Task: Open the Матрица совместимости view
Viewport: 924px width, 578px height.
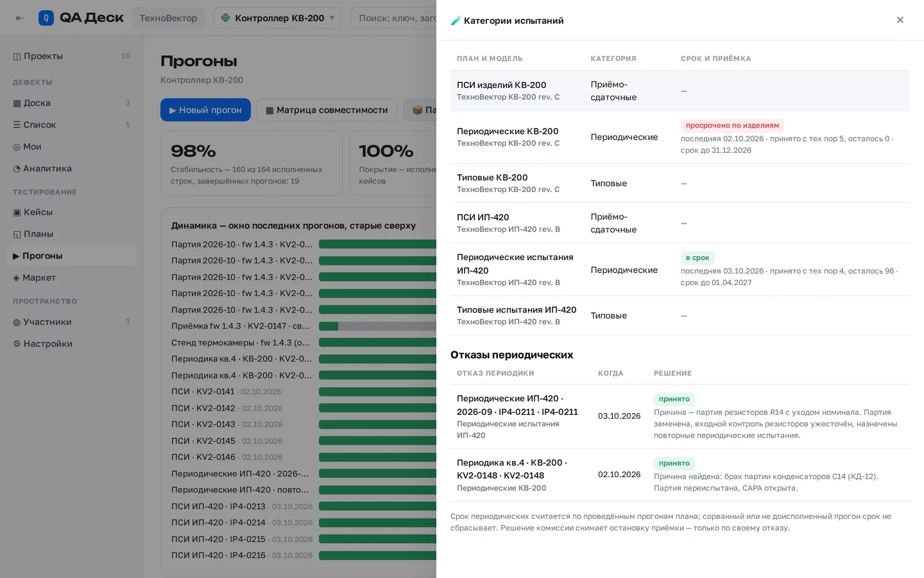Action: tap(327, 110)
